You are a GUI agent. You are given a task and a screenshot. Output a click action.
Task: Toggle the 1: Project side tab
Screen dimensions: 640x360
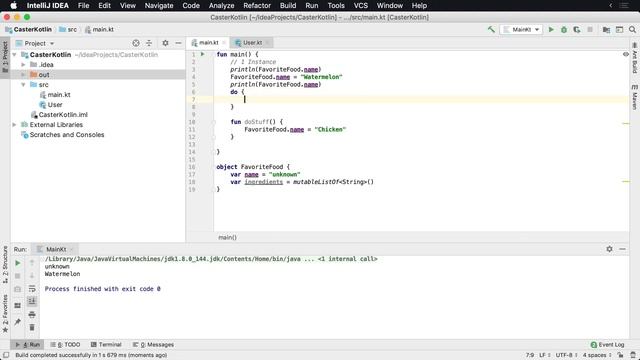point(5,56)
